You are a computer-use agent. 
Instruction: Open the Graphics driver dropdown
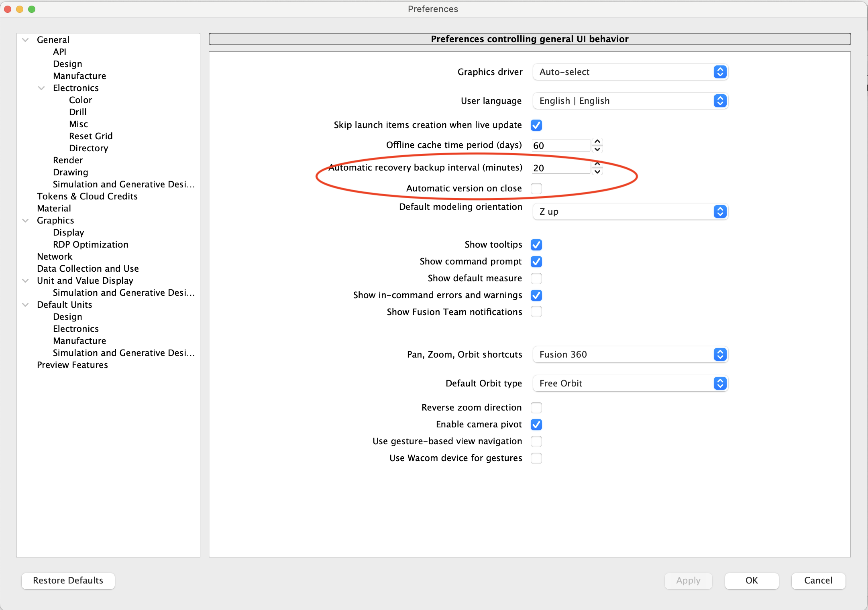tap(630, 72)
